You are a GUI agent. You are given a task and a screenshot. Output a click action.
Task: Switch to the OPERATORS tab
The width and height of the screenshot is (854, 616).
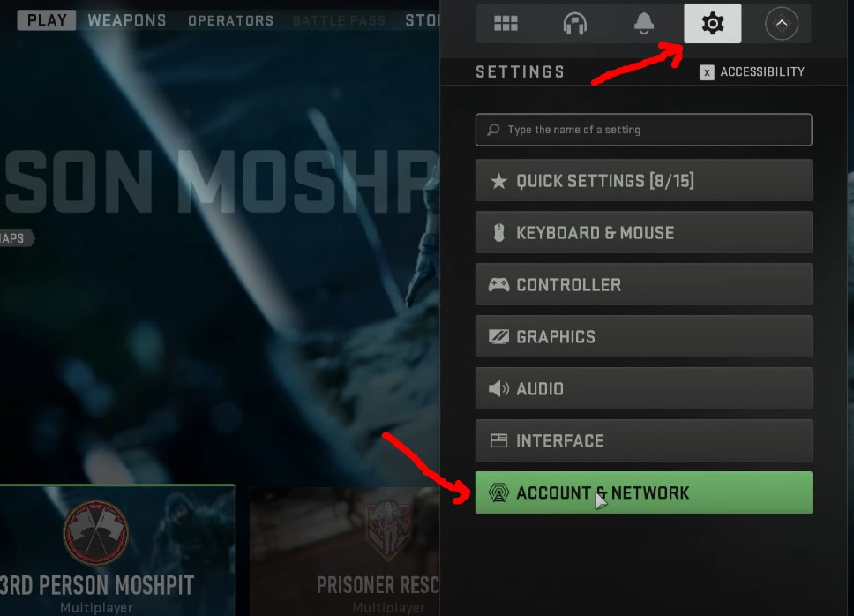pyautogui.click(x=231, y=20)
